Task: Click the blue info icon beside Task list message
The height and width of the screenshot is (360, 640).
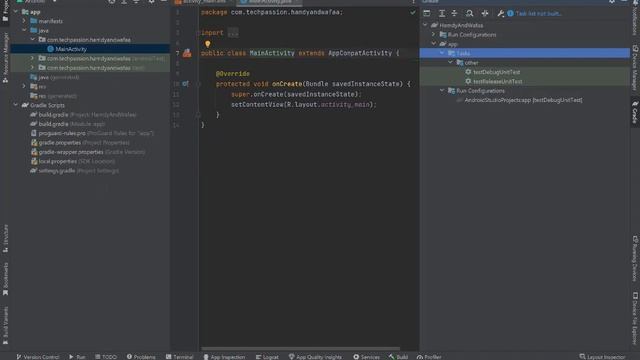Action: pos(510,13)
